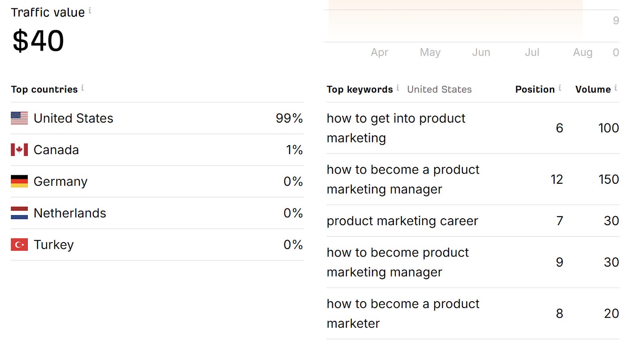Click the Germany flag icon

coord(19,181)
